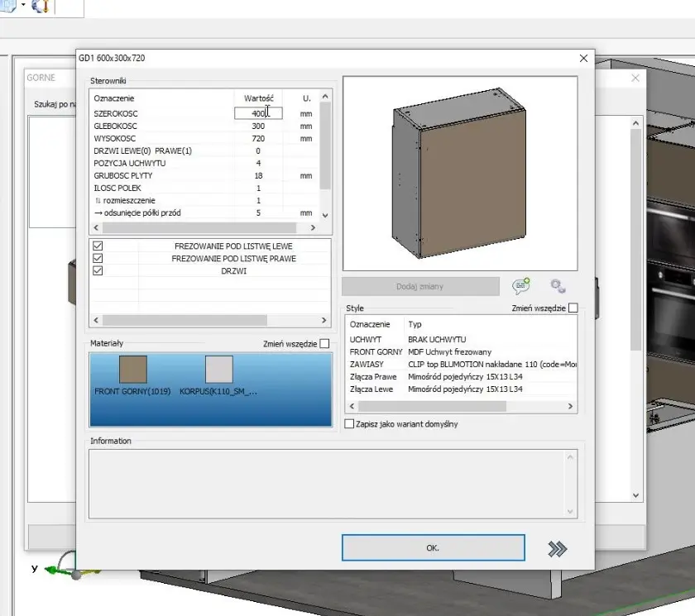Check Zmień wszędzie in Style section
Viewport: 695px width, 616px height.
pos(573,308)
